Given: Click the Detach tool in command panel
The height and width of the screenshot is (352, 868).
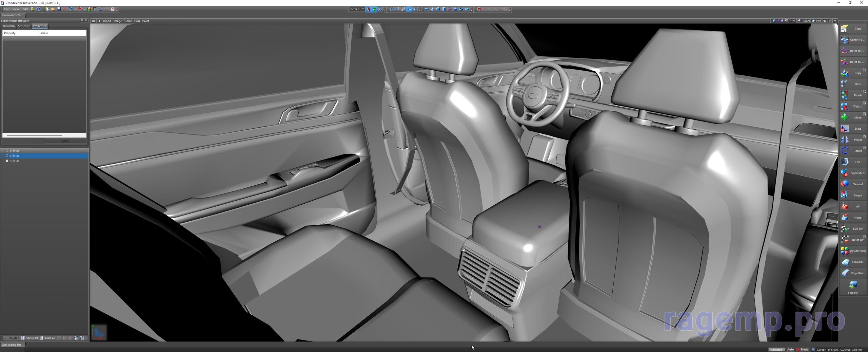Looking at the screenshot, I should (852, 106).
